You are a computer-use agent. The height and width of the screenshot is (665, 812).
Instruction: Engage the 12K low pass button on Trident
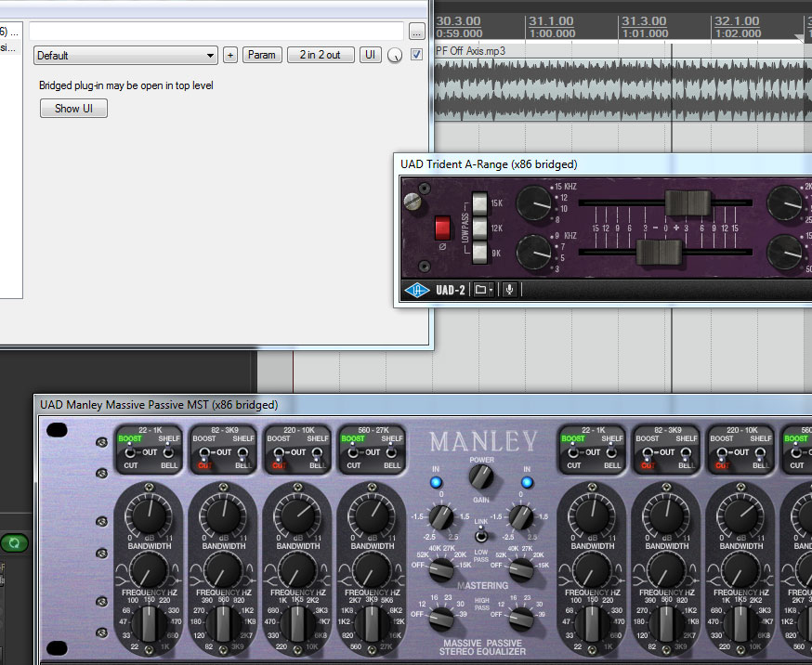pos(479,228)
